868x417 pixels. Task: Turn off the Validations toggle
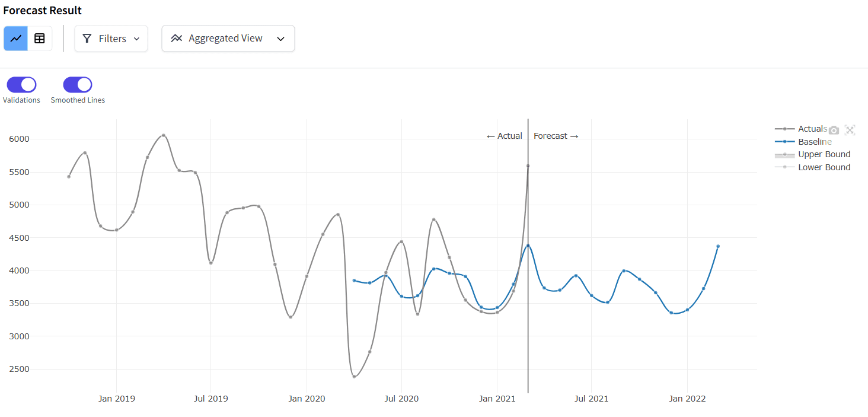[21, 85]
